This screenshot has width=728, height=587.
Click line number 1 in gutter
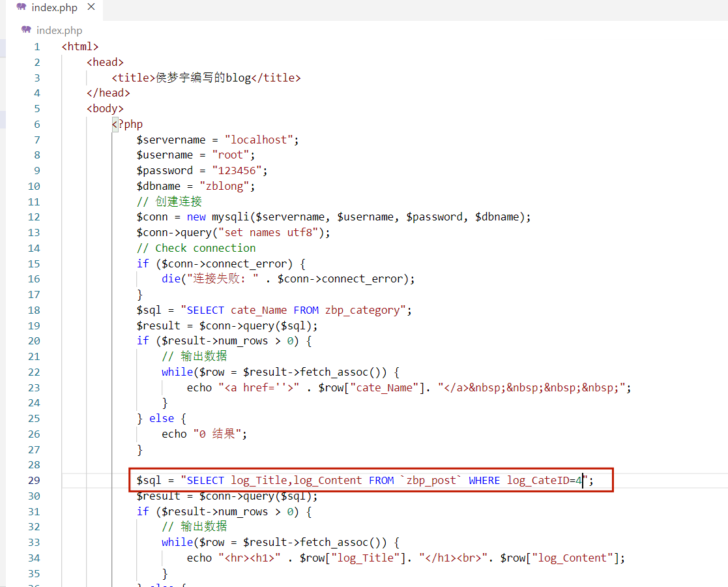(x=36, y=47)
